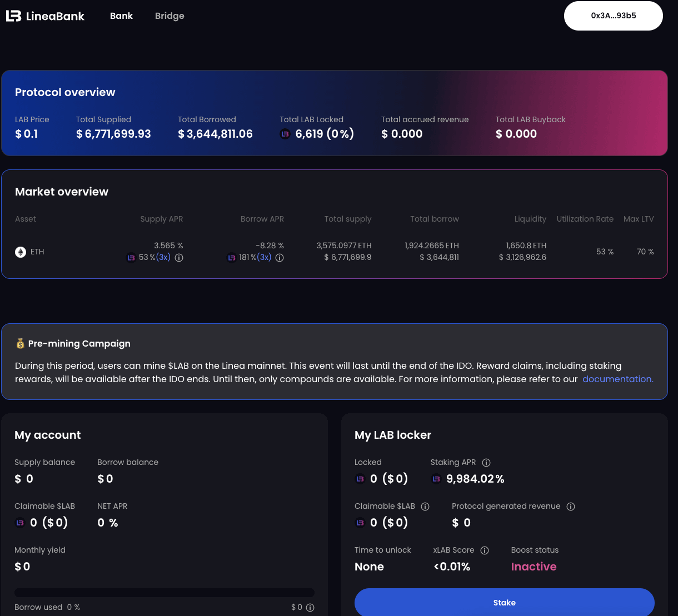
Task: Open the xLAB Score info icon
Action: click(x=485, y=550)
